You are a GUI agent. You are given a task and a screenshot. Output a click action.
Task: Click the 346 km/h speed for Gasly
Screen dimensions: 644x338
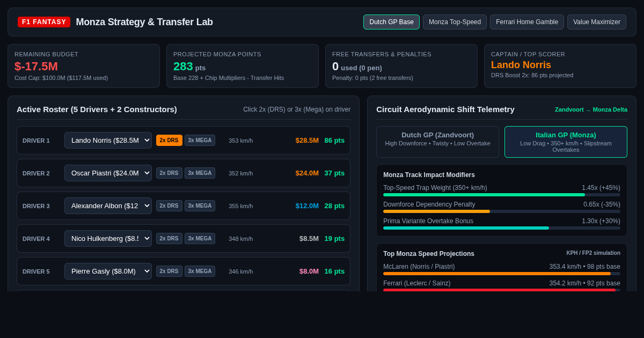click(x=240, y=271)
